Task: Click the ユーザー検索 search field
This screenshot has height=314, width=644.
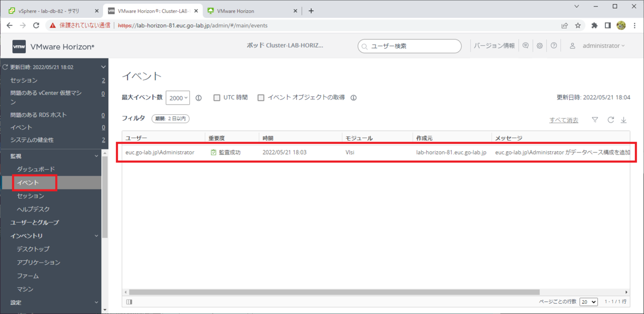Action: tap(409, 46)
